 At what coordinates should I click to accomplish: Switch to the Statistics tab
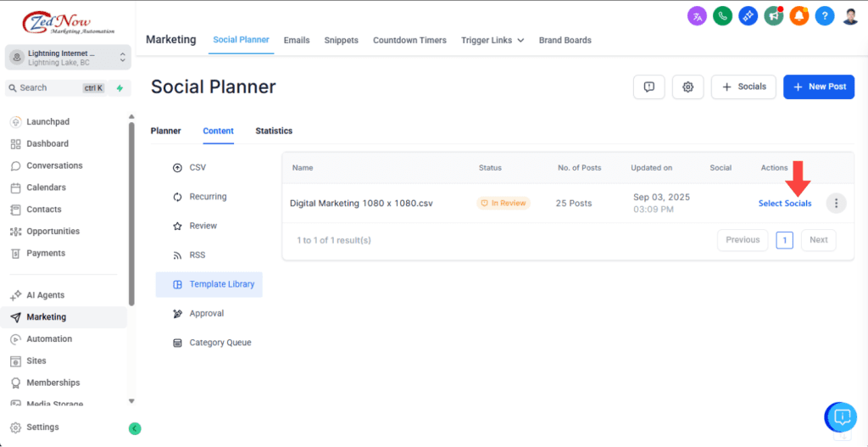click(274, 131)
